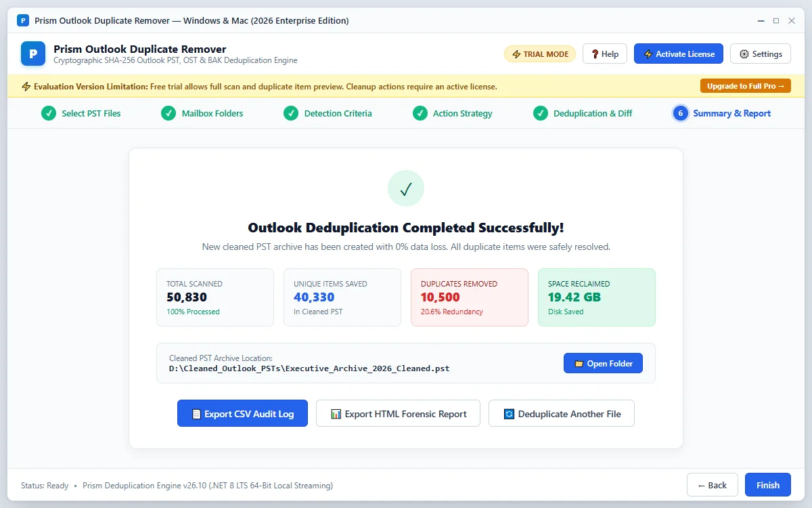Click the Space Reclaimed value 19.42 GB
Image resolution: width=812 pixels, height=508 pixels.
point(574,297)
